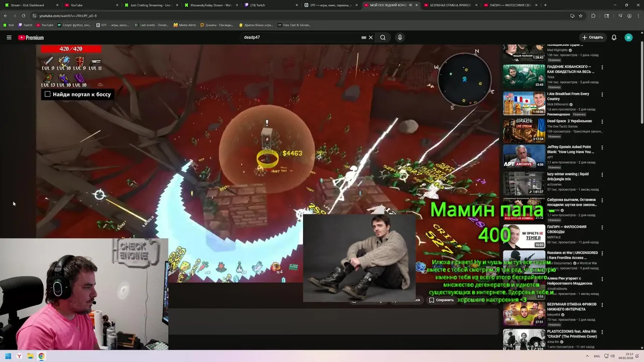Click the ENG language indicator in tray
This screenshot has height=362, width=644.
tap(597, 356)
